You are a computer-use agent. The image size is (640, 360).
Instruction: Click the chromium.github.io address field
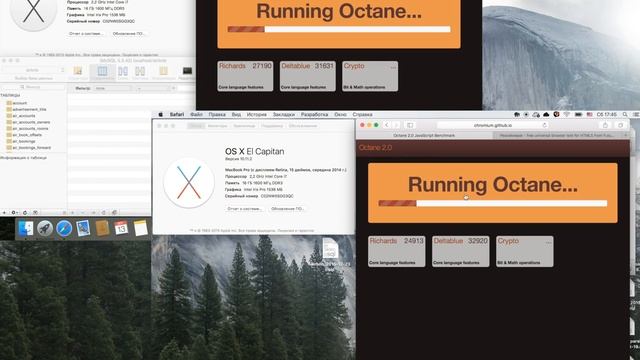[493, 125]
